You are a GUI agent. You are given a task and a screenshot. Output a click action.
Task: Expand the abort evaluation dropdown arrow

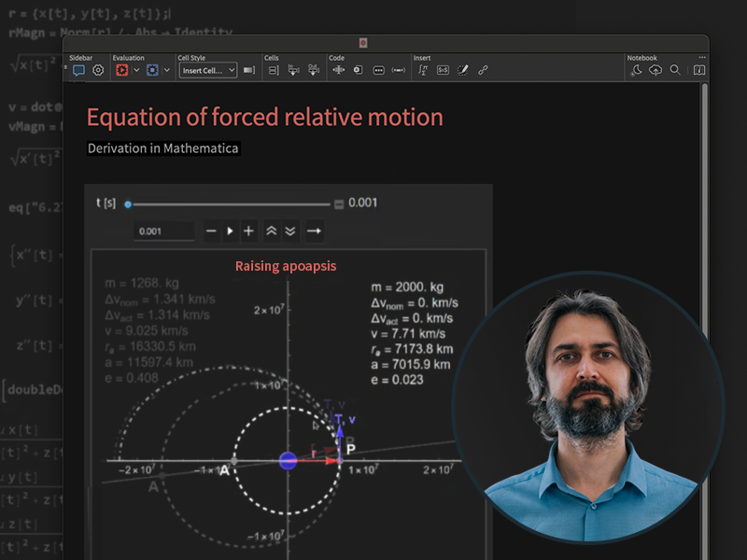click(167, 71)
